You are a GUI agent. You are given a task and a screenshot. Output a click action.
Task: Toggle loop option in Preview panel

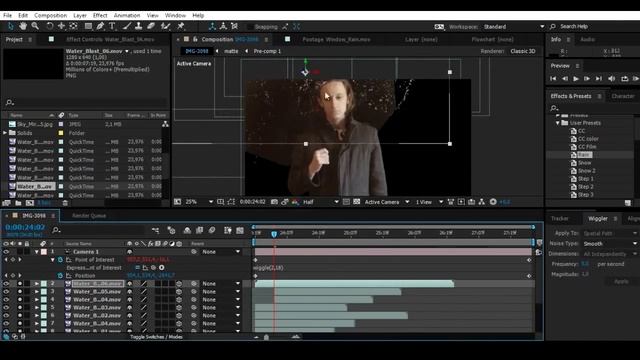click(624, 78)
